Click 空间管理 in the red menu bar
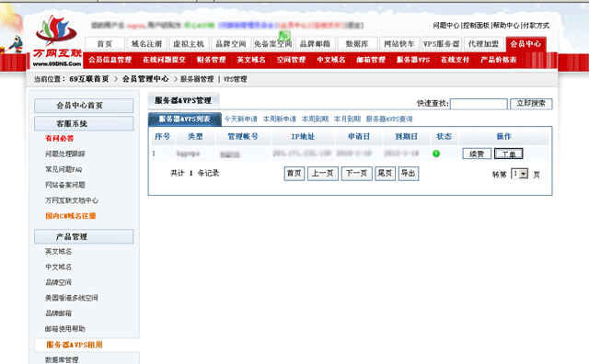 (291, 60)
